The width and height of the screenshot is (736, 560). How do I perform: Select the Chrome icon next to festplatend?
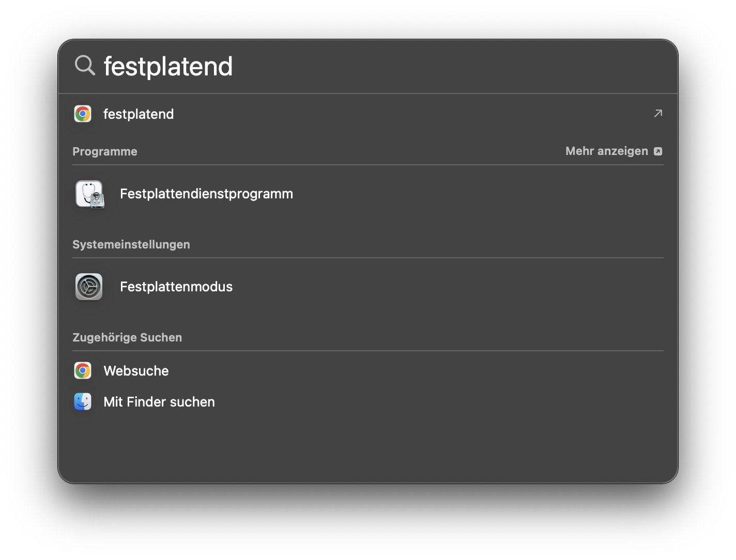83,114
